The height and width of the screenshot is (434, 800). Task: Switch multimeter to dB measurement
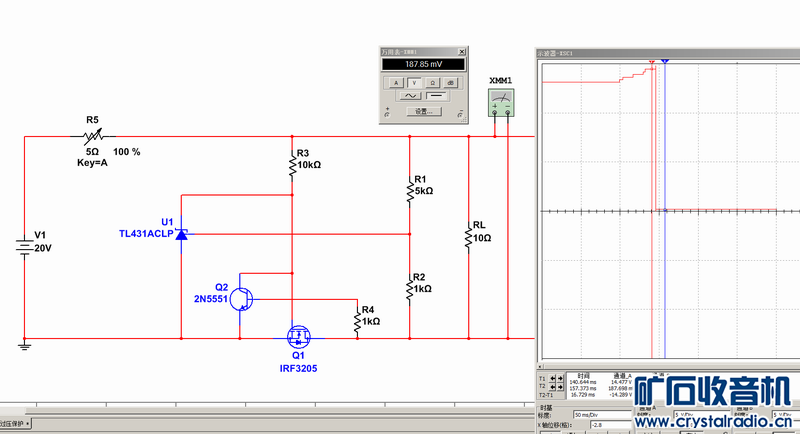point(450,81)
